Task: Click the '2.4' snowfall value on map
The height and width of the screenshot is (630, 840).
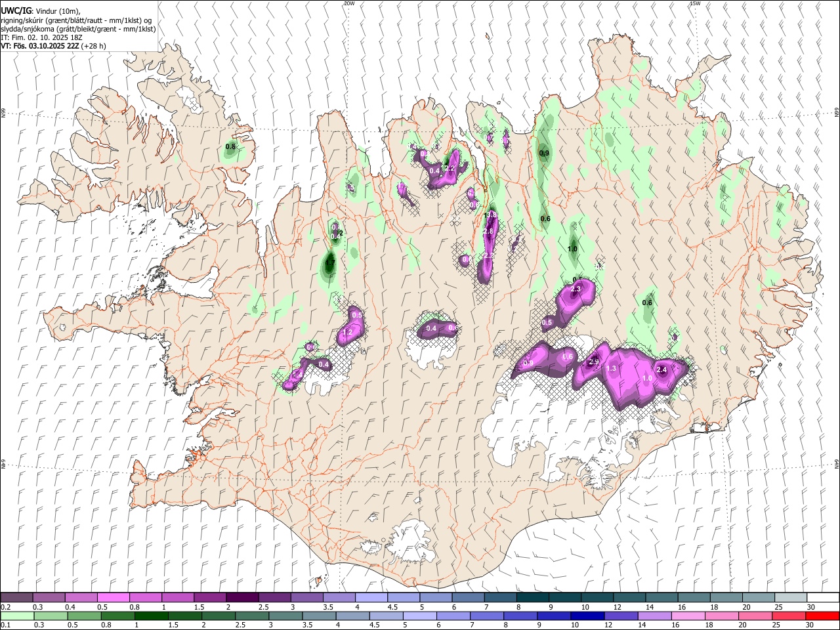Action: click(x=661, y=370)
